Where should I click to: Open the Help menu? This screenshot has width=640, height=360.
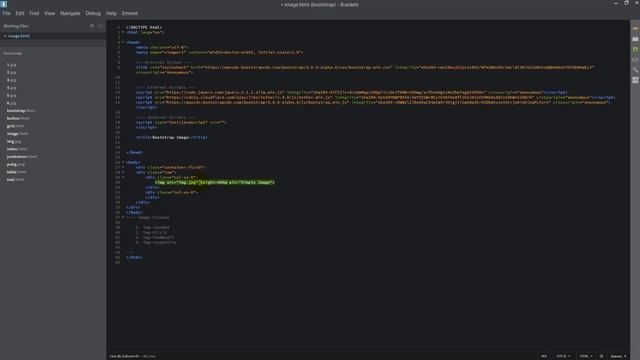tap(111, 13)
